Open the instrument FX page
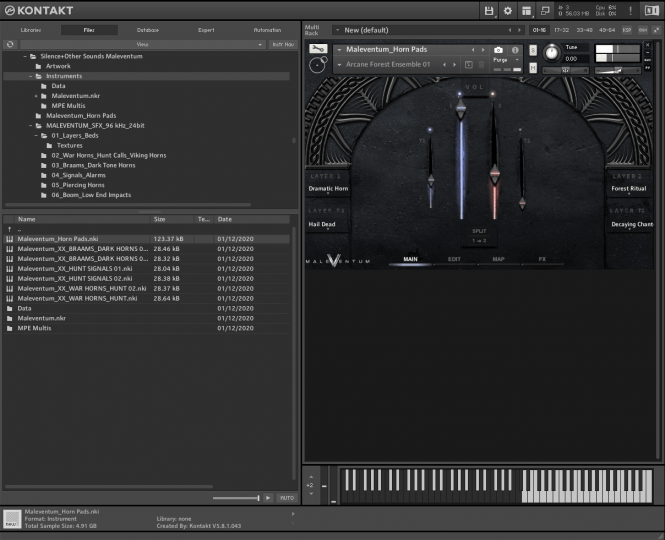 (x=542, y=259)
